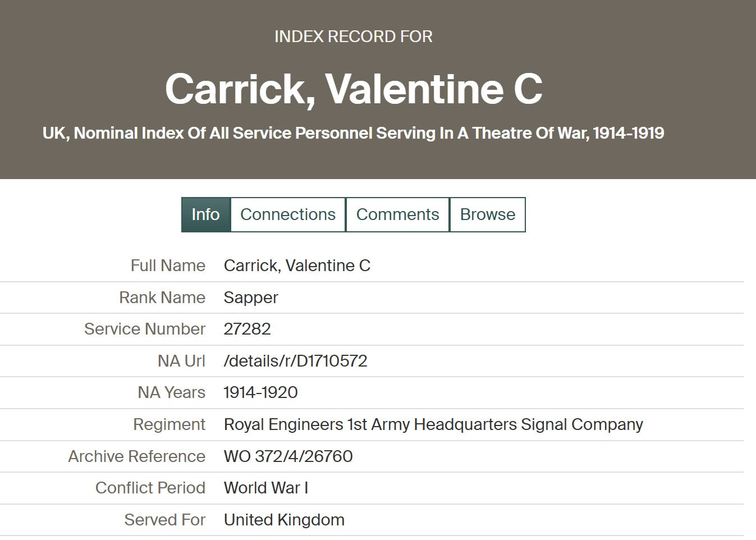Switch to the Comments tab

pos(397,214)
